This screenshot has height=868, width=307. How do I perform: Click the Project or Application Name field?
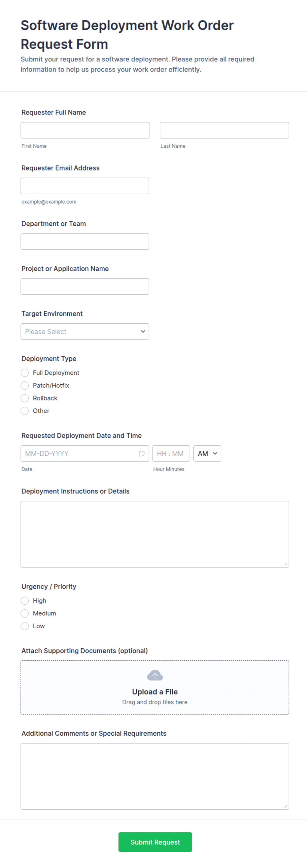(85, 286)
